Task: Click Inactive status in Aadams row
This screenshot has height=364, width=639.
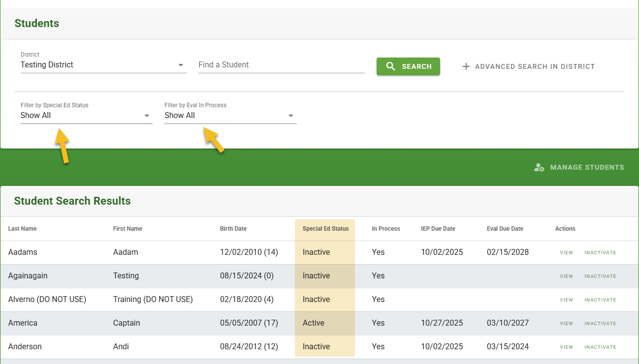Action: [x=316, y=252]
